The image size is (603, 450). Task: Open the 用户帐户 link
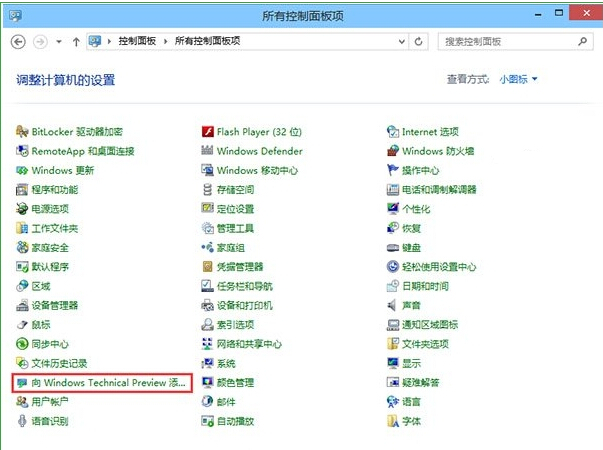(50, 402)
